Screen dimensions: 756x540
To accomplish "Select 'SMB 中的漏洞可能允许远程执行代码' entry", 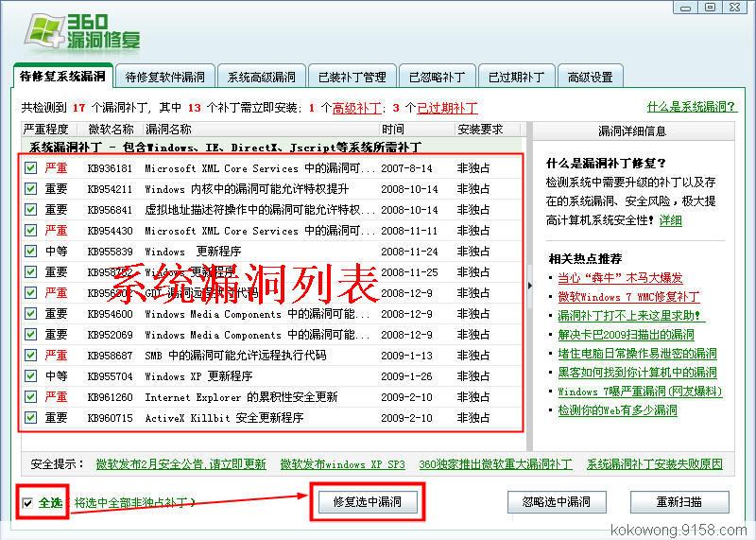I will [235, 356].
